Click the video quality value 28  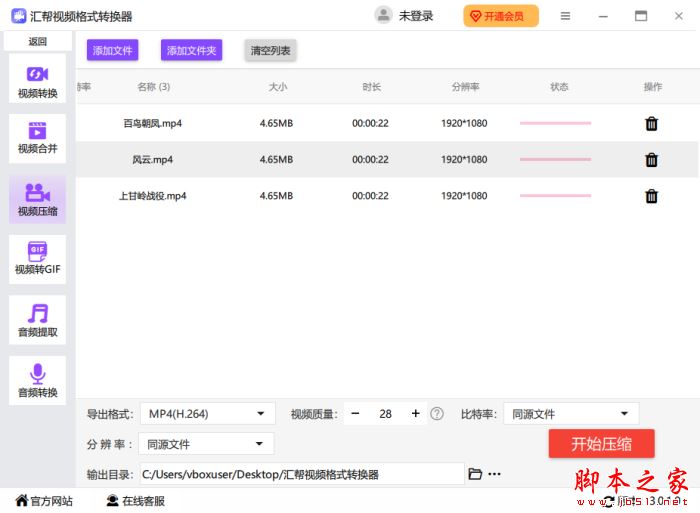tap(385, 414)
